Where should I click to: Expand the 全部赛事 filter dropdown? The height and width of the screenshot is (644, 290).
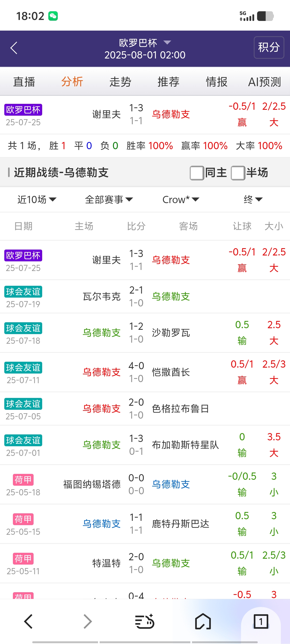tap(109, 199)
